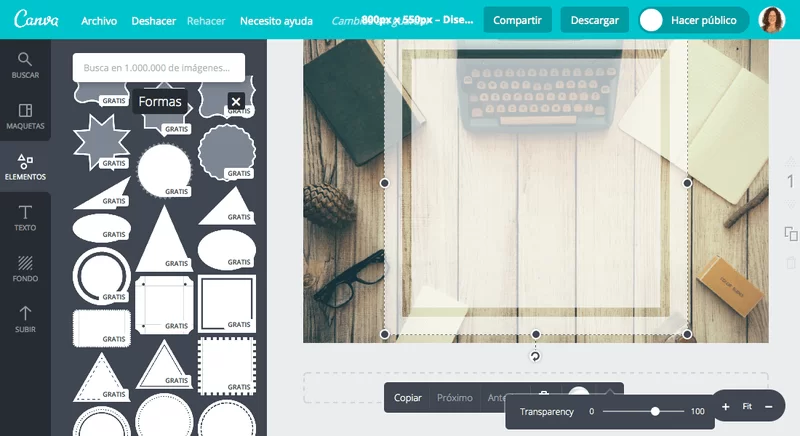
Task: Click the Fit zoom button
Action: click(x=747, y=406)
